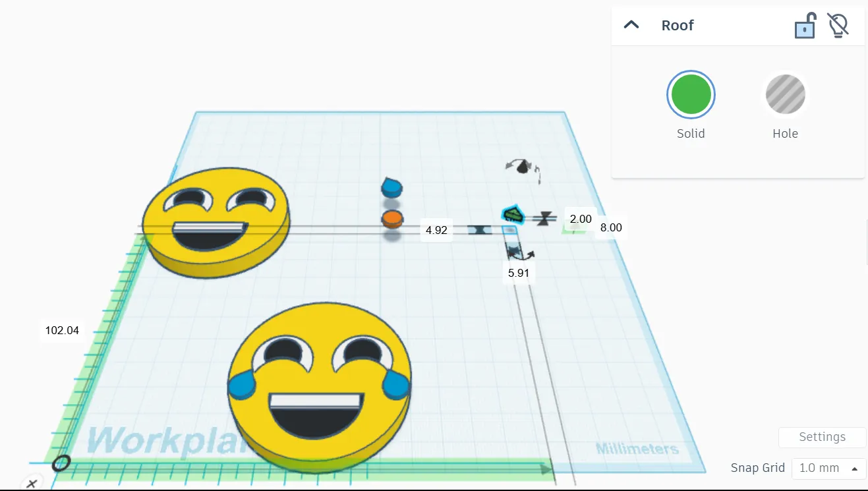Collapse the Roof shape panel
The width and height of the screenshot is (868, 491).
coord(631,25)
